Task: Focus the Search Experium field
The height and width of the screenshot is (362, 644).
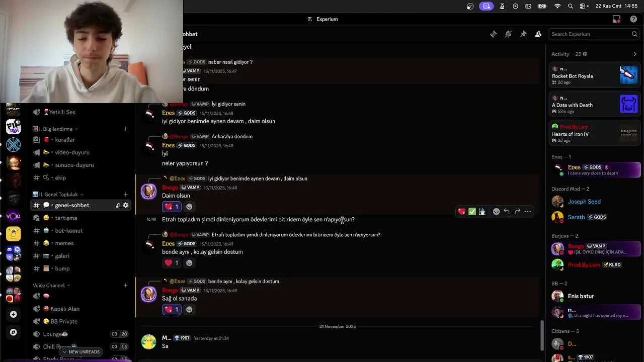Action: pos(594,34)
